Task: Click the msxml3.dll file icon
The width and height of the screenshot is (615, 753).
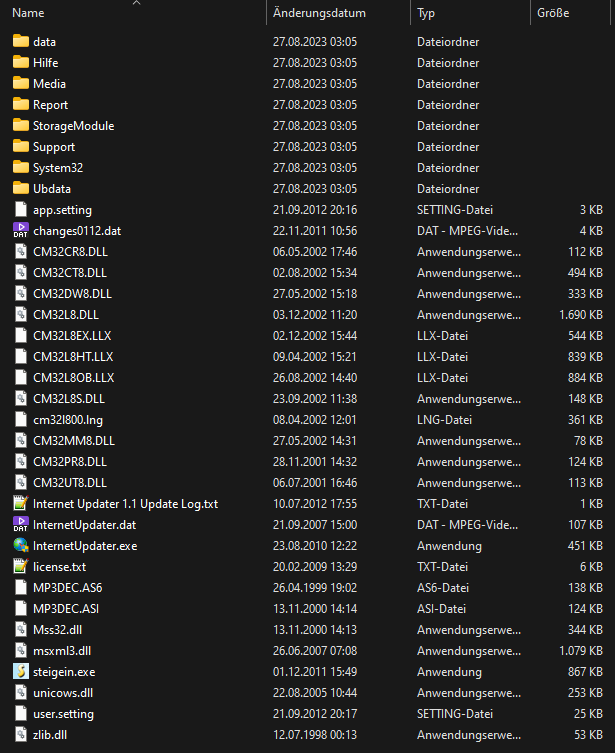Action: pyautogui.click(x=21, y=651)
